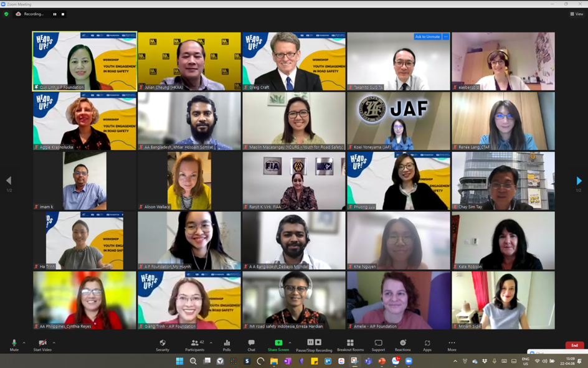This screenshot has height=368, width=588.
Task: Open Sticky Notes from the taskbar
Action: [x=315, y=361]
